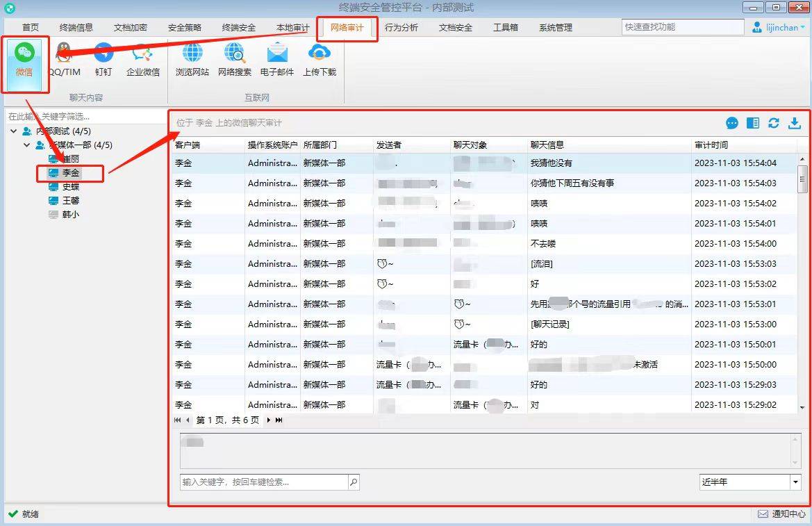The width and height of the screenshot is (812, 526).
Task: Click the table vertical scrollbar thumb
Action: click(x=802, y=179)
